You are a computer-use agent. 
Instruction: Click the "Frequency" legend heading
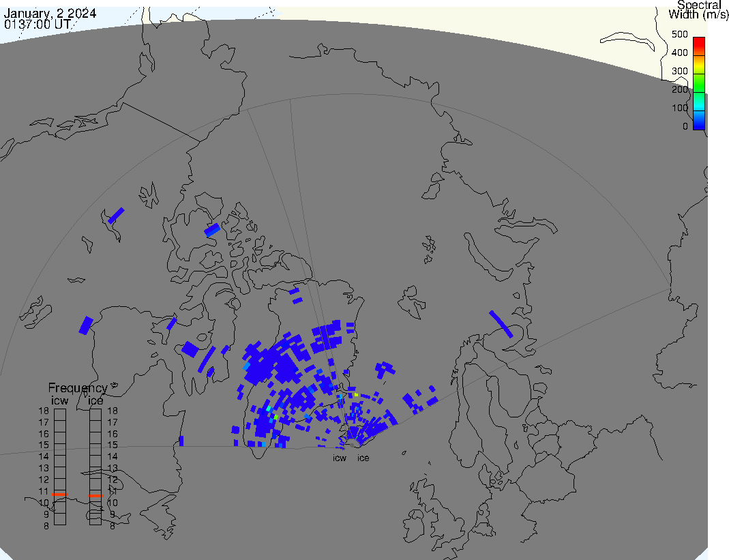click(x=78, y=388)
